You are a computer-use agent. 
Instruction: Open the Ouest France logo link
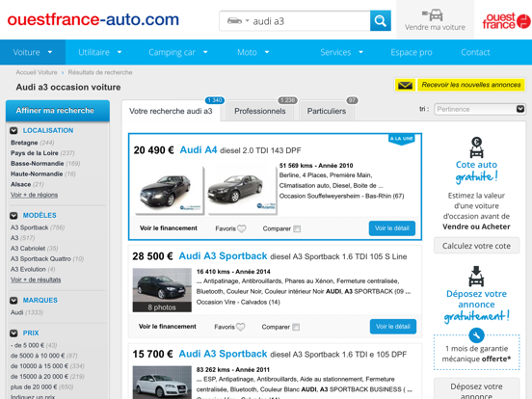tap(506, 21)
